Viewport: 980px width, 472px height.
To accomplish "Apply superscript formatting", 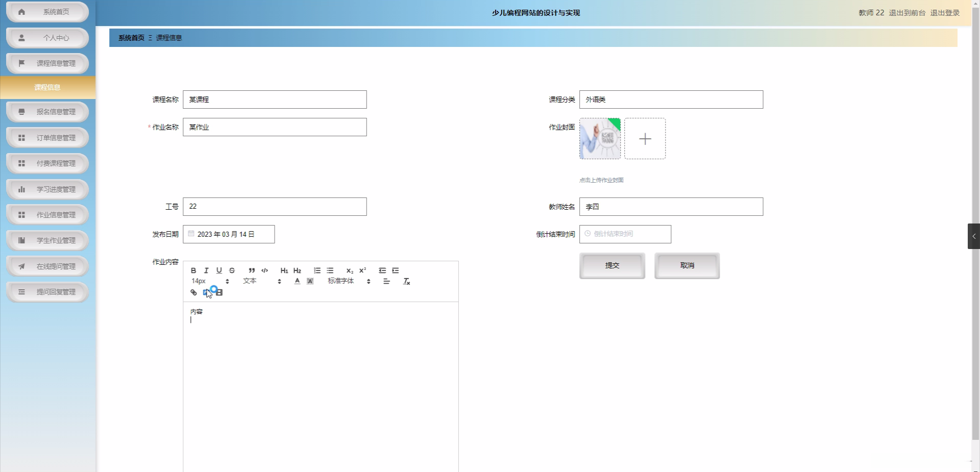I will (x=362, y=270).
